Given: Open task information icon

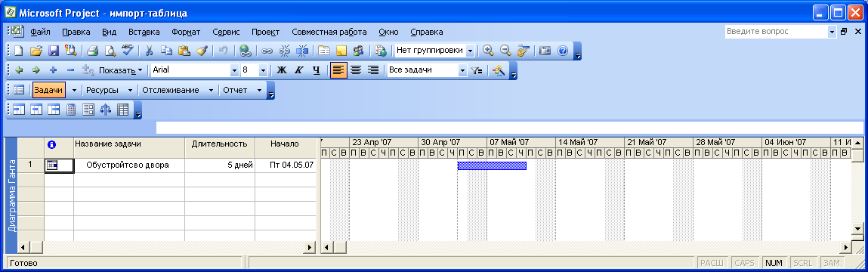Looking at the screenshot, I should click(x=324, y=51).
